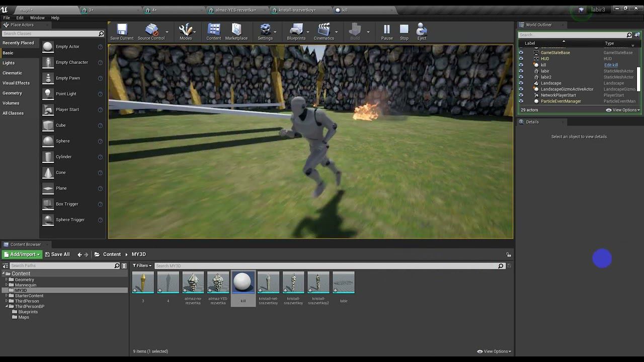Open the Filters dropdown in Content Browser
Image resolution: width=644 pixels, height=362 pixels.
coord(143,265)
